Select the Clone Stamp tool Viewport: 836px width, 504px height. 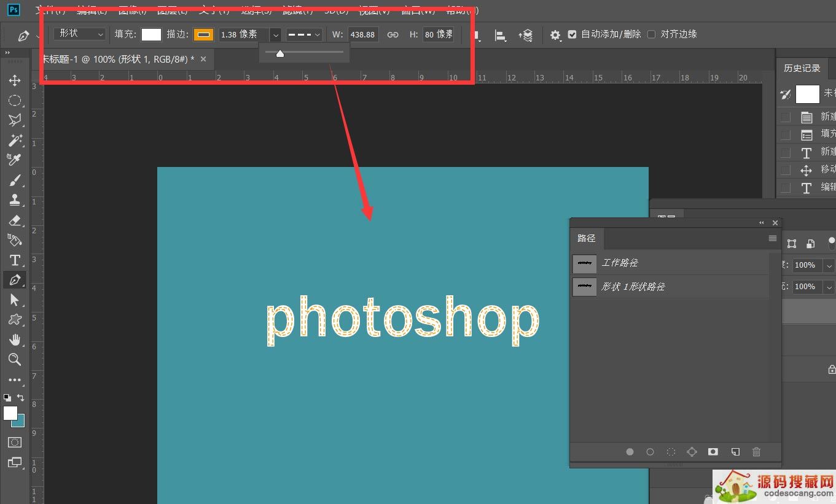(x=15, y=200)
